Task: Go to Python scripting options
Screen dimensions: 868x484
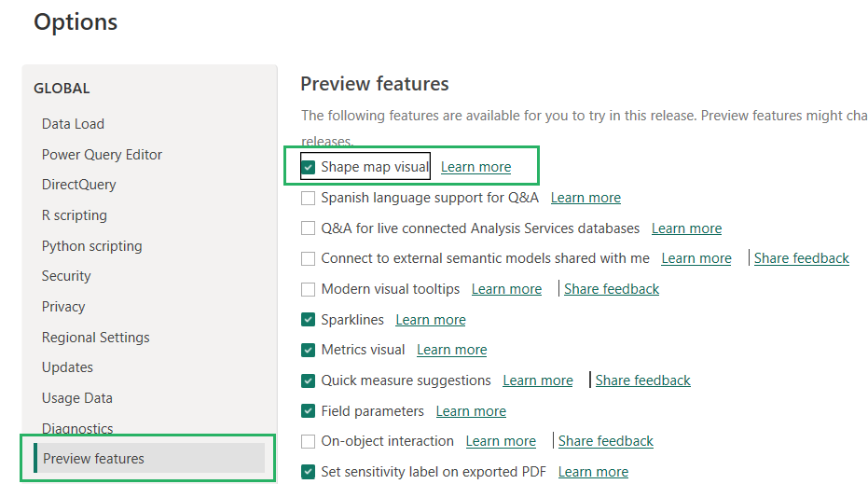Action: [91, 246]
